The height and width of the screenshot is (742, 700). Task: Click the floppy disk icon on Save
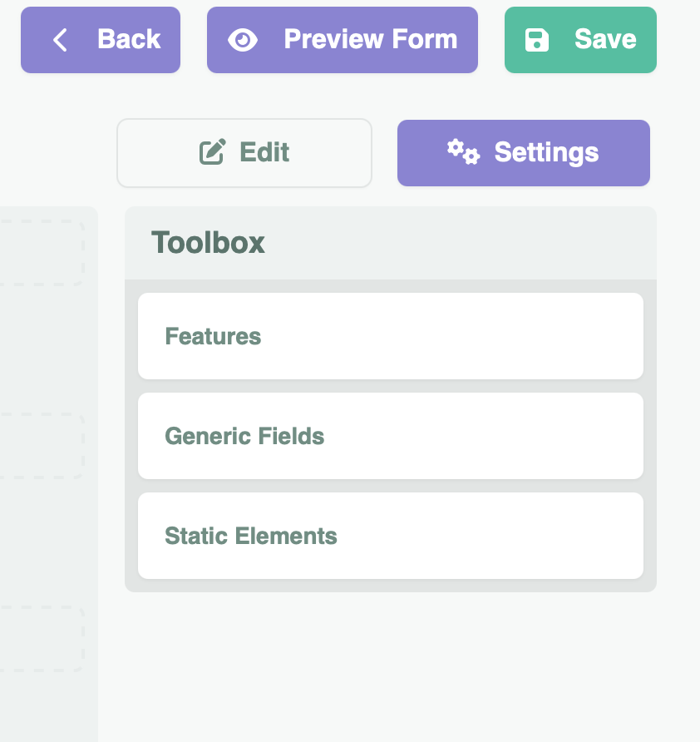pos(536,40)
